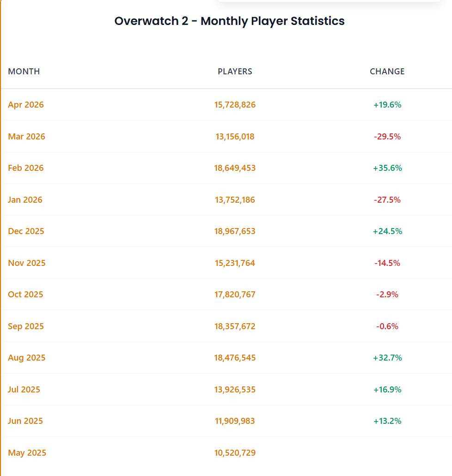Viewport: 452px width, 476px height.
Task: Select the Apr 2026 month cell
Action: [x=26, y=105]
